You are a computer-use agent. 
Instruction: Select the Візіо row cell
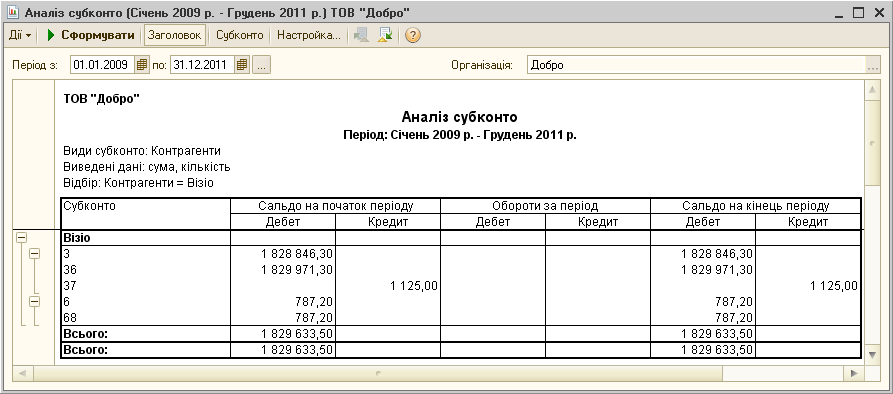coord(145,238)
